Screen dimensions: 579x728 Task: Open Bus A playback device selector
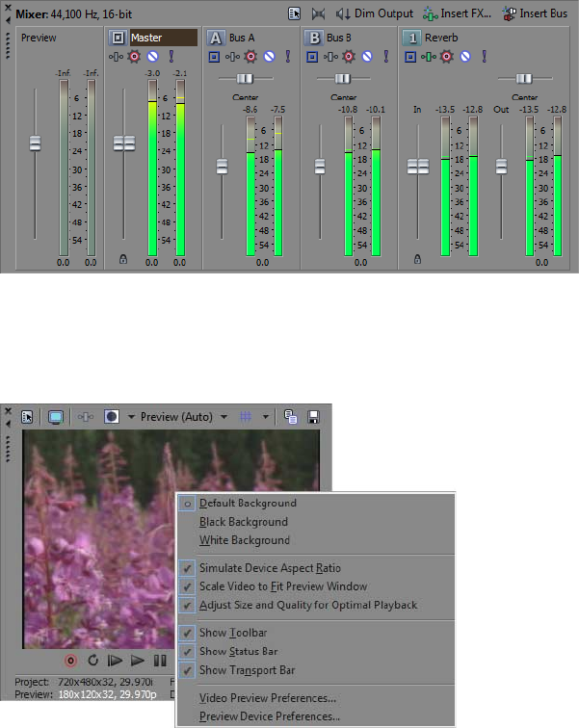coord(214,57)
